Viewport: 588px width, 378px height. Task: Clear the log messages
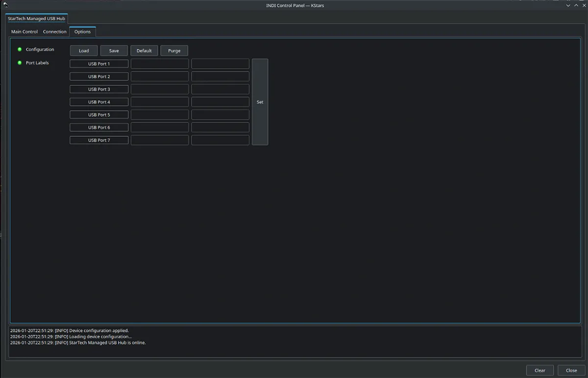[540, 371]
